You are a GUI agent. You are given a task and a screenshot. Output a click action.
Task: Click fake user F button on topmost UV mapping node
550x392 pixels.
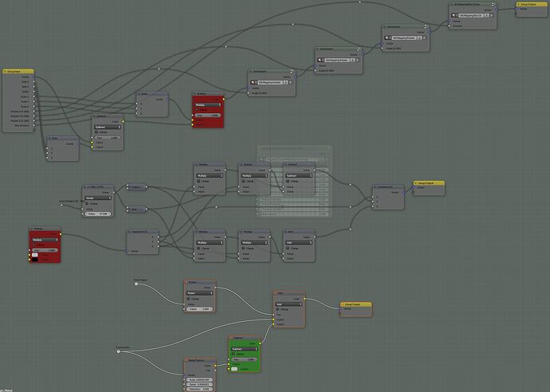[x=492, y=15]
